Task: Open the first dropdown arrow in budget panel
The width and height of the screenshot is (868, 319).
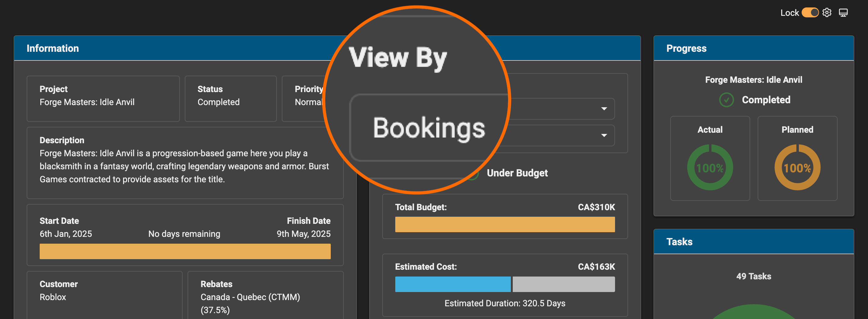Action: [604, 109]
